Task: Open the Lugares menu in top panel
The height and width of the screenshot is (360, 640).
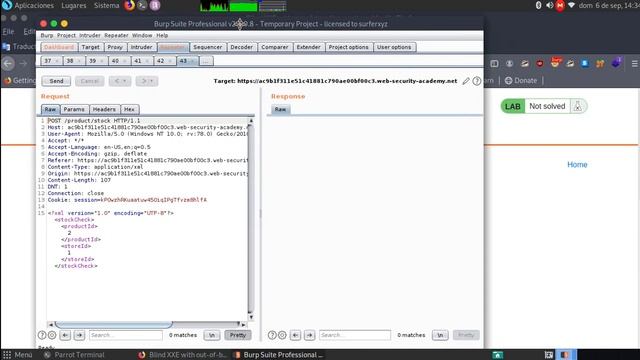Action: (x=73, y=6)
